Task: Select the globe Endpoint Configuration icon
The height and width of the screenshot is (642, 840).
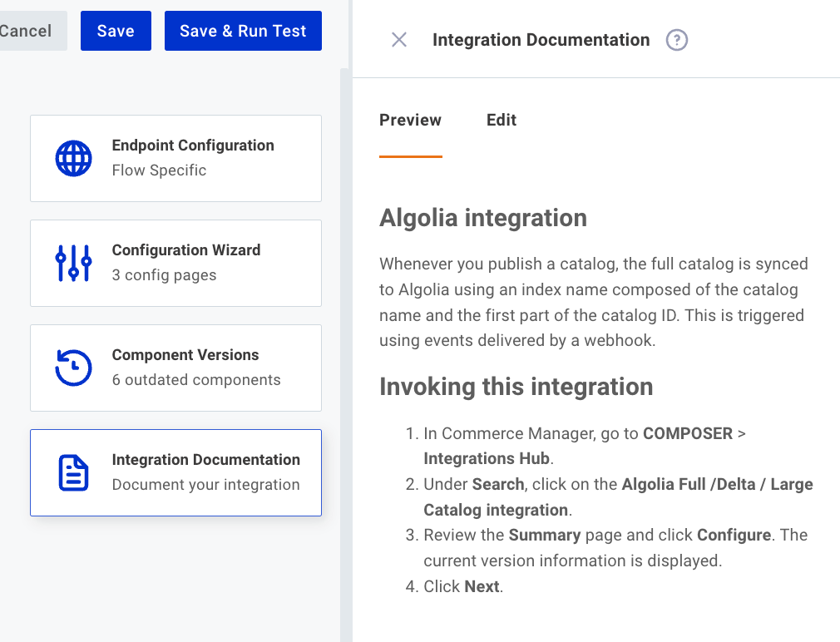Action: [x=73, y=158]
